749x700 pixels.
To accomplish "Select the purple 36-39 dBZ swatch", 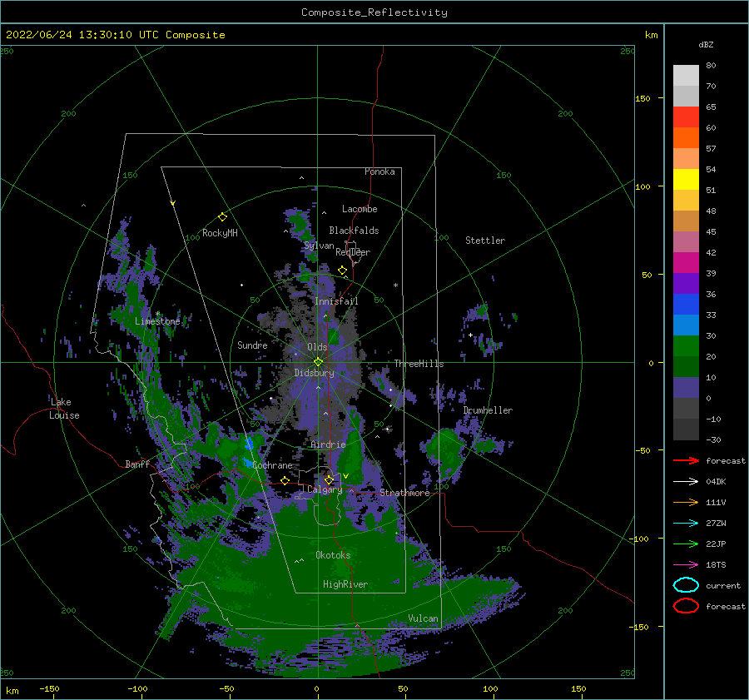I will click(686, 283).
